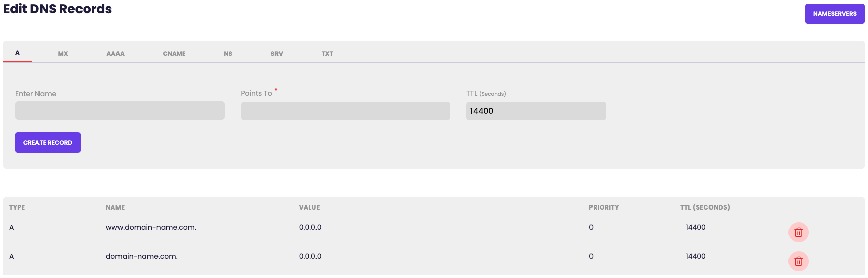Delete the domain-name.com. A record
This screenshot has height=278, width=868.
tap(798, 261)
